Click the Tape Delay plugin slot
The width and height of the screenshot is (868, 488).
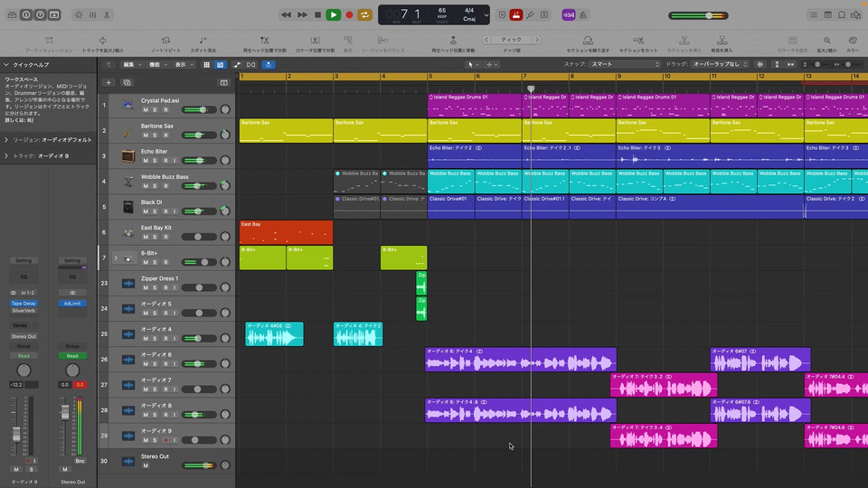24,304
